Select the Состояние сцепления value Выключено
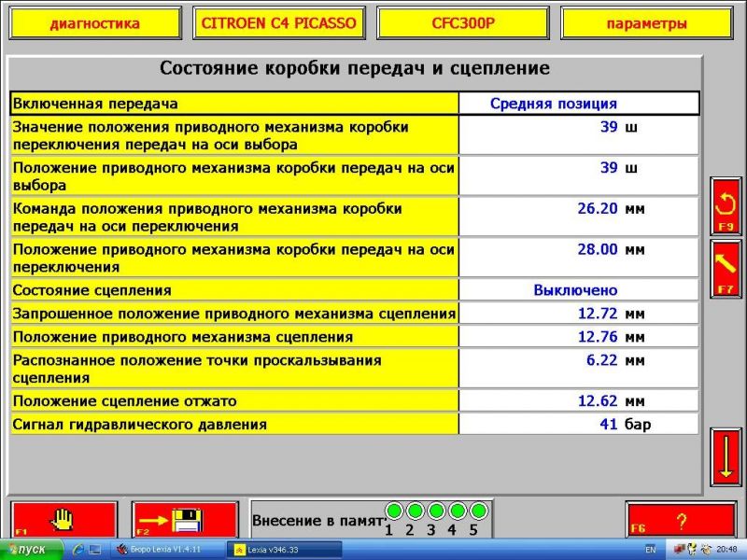The height and width of the screenshot is (560, 747). [x=575, y=290]
